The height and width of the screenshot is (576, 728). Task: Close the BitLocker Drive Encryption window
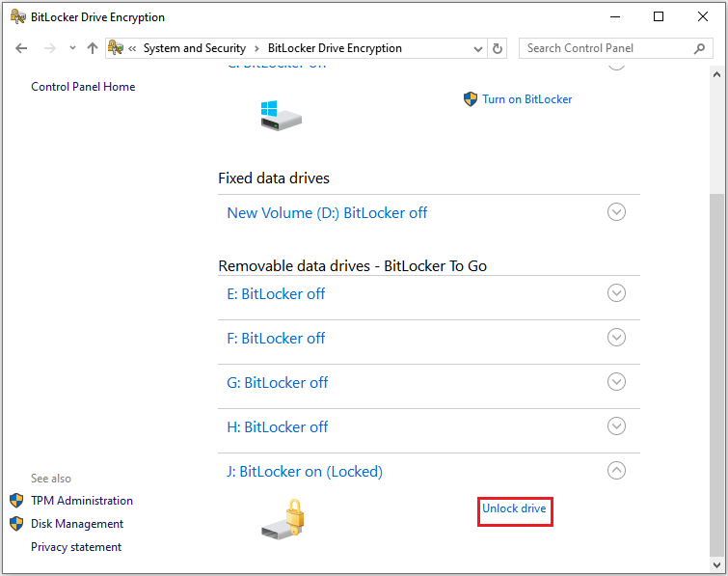point(703,16)
